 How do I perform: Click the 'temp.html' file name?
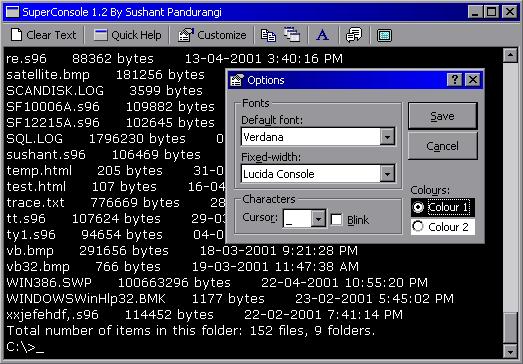tap(39, 170)
